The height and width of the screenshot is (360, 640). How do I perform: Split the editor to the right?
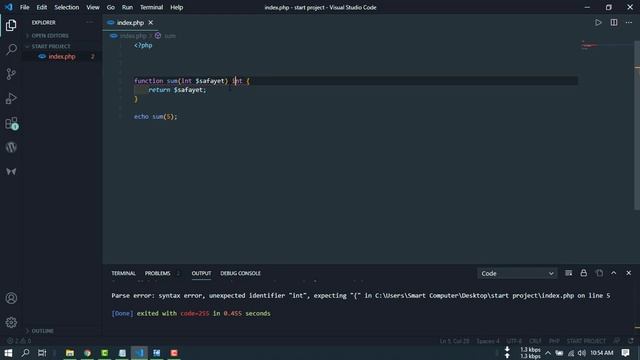614,22
